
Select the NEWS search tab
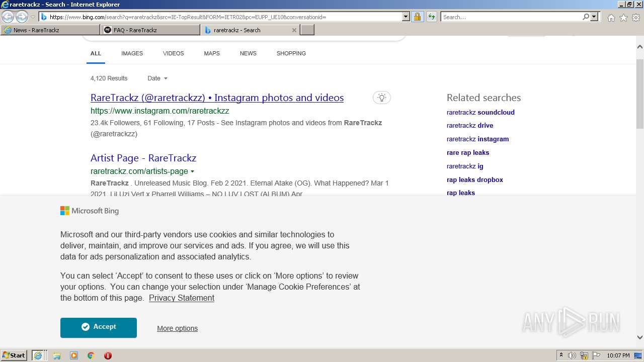tap(248, 53)
